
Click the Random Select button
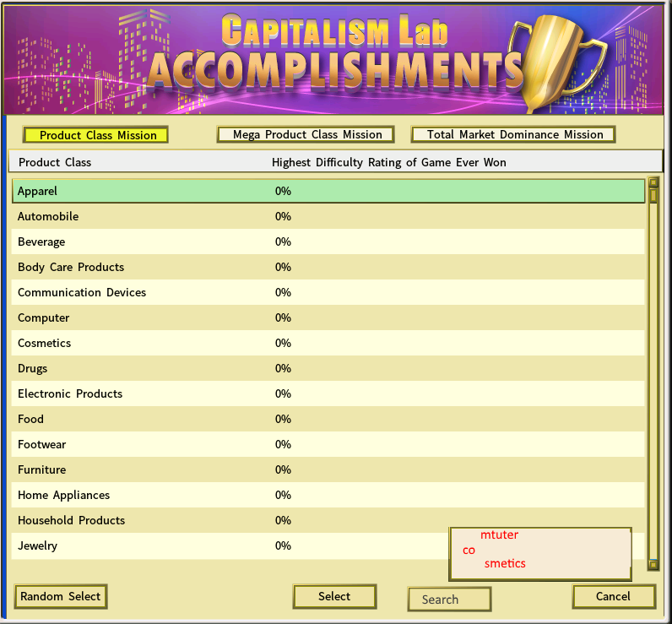pos(61,596)
